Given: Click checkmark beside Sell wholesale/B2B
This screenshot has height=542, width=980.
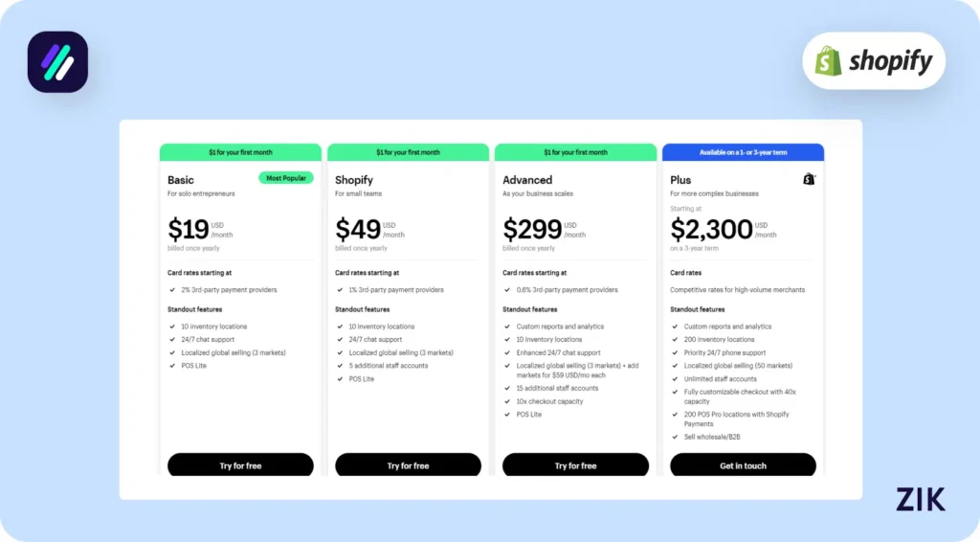Looking at the screenshot, I should [x=675, y=437].
